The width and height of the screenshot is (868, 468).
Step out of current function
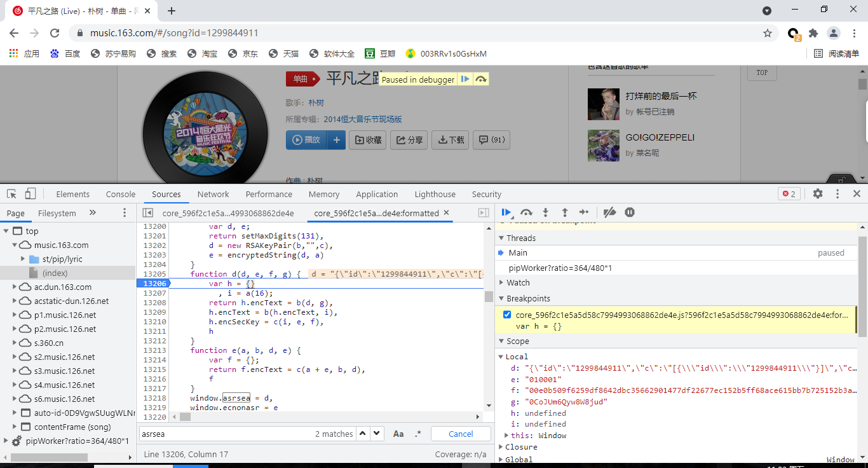coord(565,212)
